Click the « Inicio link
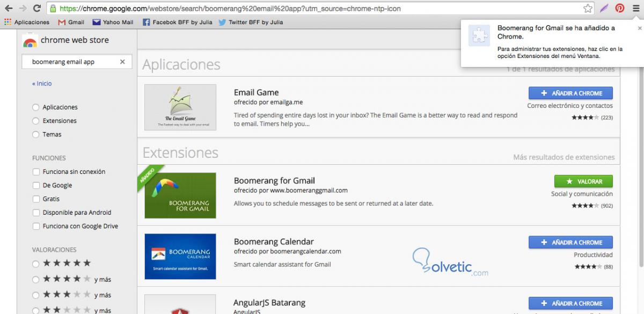The width and height of the screenshot is (644, 314). (x=42, y=84)
